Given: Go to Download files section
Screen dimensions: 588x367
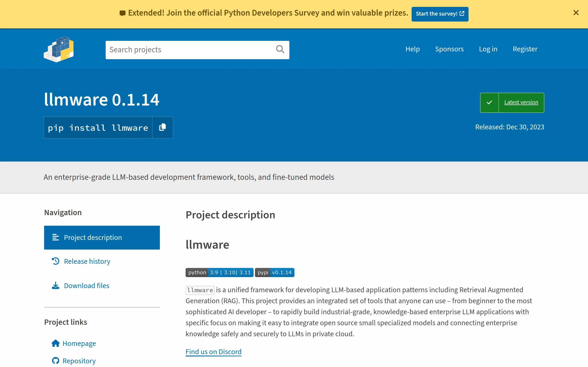Looking at the screenshot, I should pyautogui.click(x=87, y=286).
